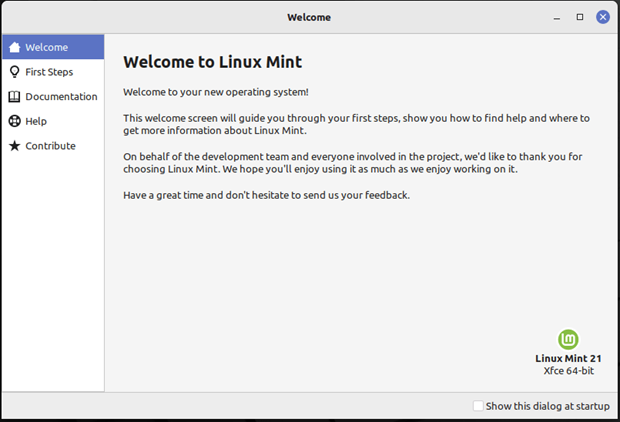Close the Welcome dialog with the blue X
This screenshot has width=620, height=422.
click(603, 17)
